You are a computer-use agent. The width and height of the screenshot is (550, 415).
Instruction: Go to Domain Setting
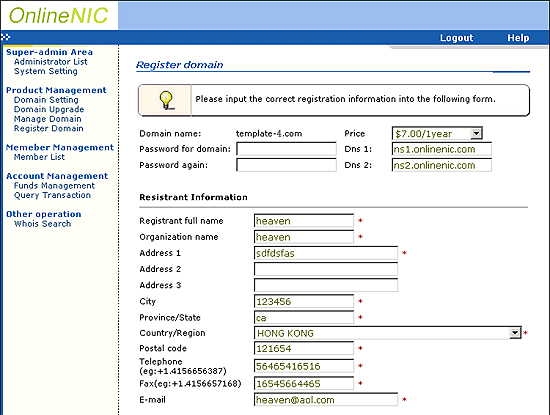click(46, 100)
